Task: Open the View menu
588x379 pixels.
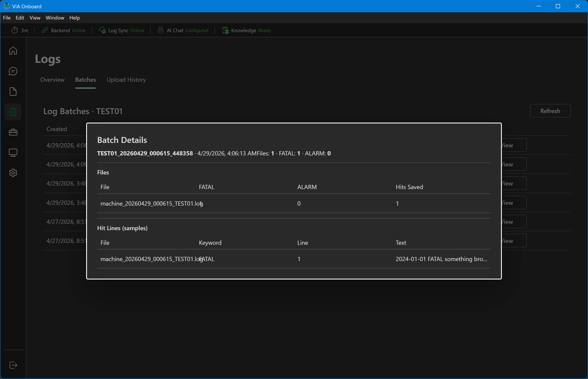Action: (x=35, y=18)
